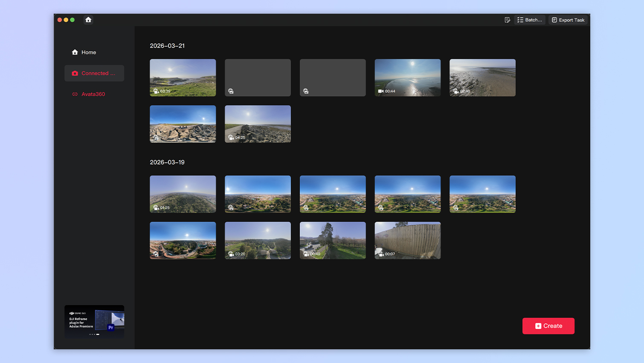
Task: Click the checklist icon on the Batch button
Action: click(519, 20)
